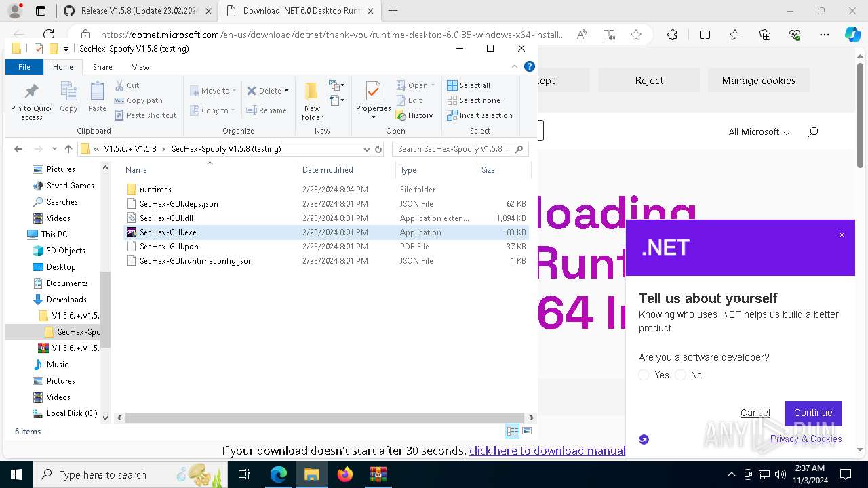Click the up-one-level arrow
The image size is (868, 488).
(x=68, y=149)
